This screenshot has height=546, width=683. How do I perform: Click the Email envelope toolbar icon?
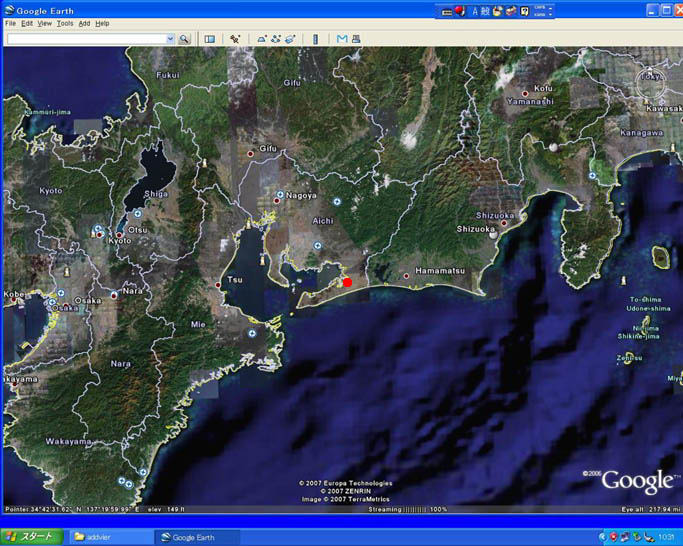point(342,39)
